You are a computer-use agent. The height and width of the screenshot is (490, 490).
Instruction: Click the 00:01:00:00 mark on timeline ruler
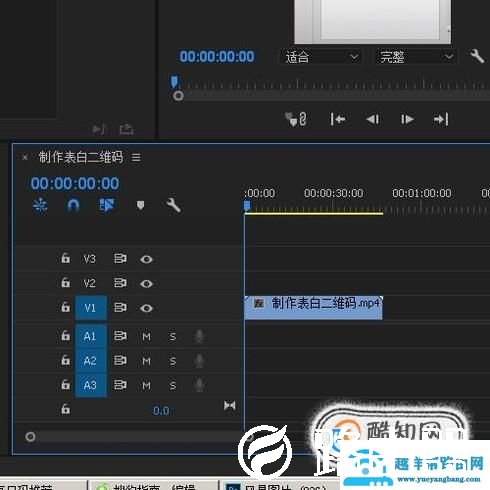pos(422,193)
